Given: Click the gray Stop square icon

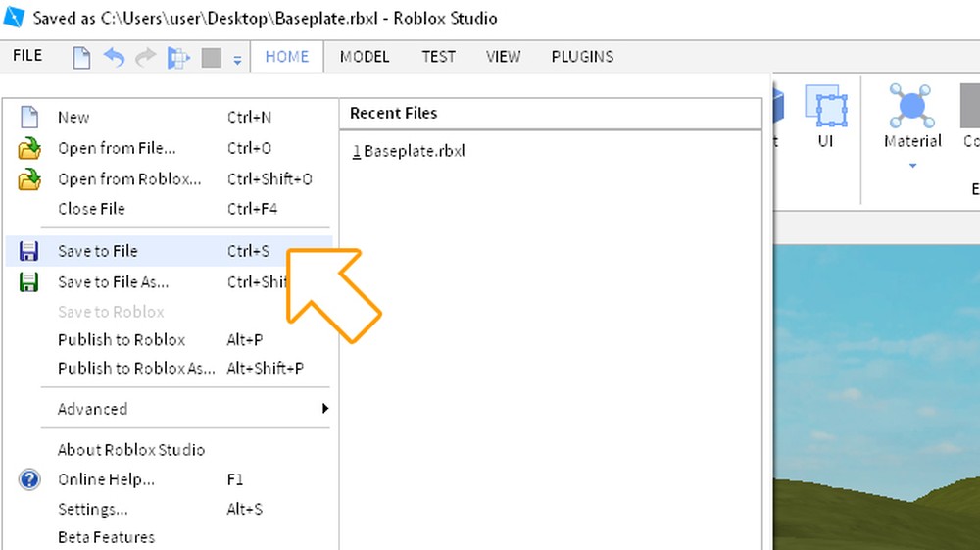Looking at the screenshot, I should pyautogui.click(x=211, y=58).
